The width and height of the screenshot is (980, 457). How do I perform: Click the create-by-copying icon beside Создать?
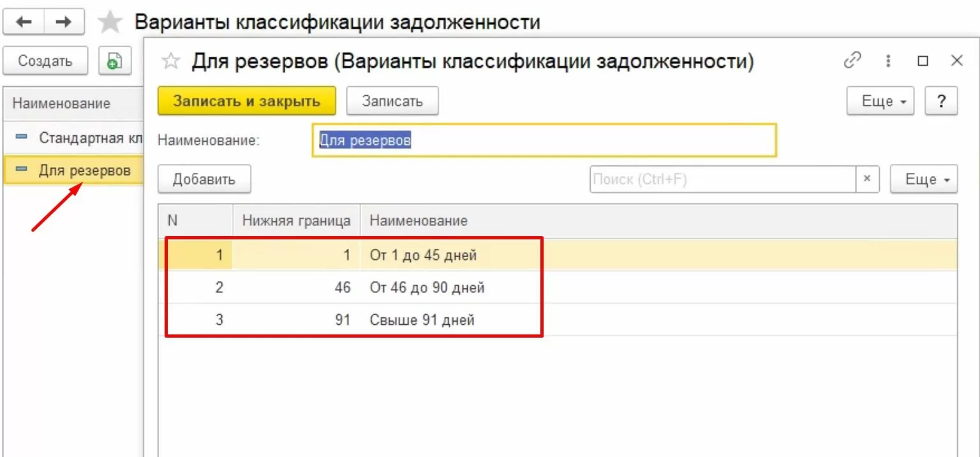coord(115,61)
